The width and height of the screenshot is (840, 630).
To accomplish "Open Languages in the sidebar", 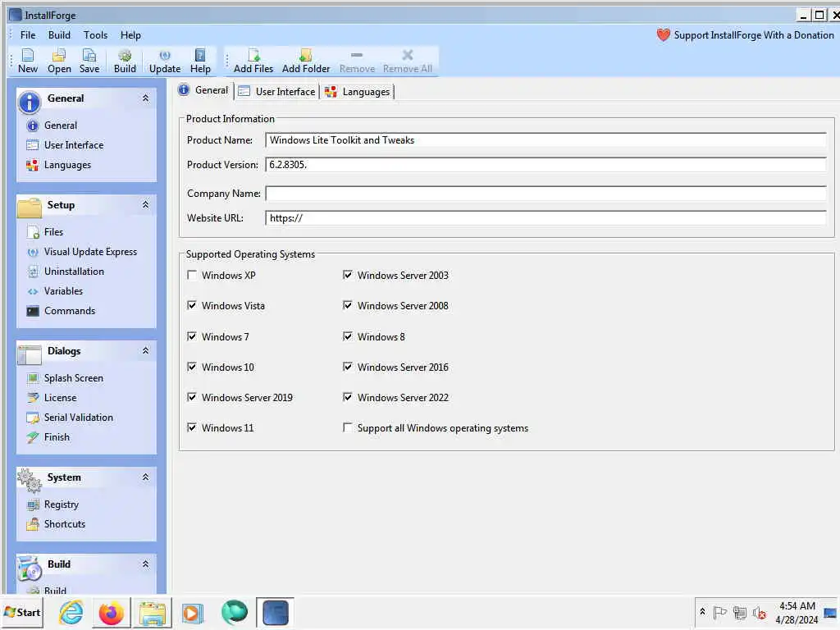I will (59, 165).
